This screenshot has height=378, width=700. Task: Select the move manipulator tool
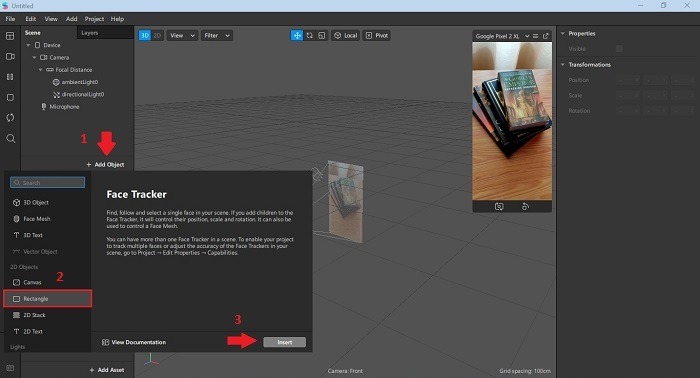coord(297,35)
